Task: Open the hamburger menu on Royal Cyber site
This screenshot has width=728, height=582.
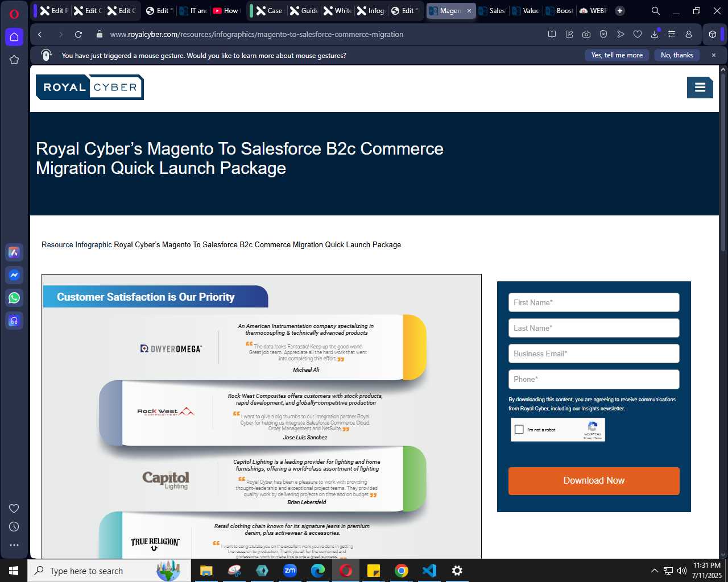Action: click(x=700, y=88)
